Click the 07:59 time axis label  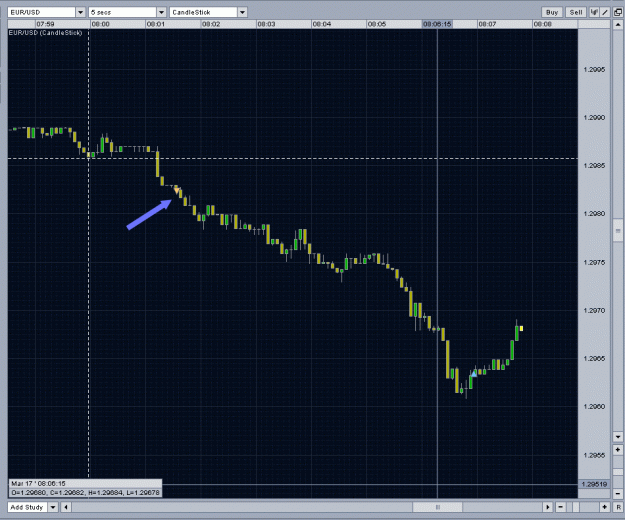[45, 24]
